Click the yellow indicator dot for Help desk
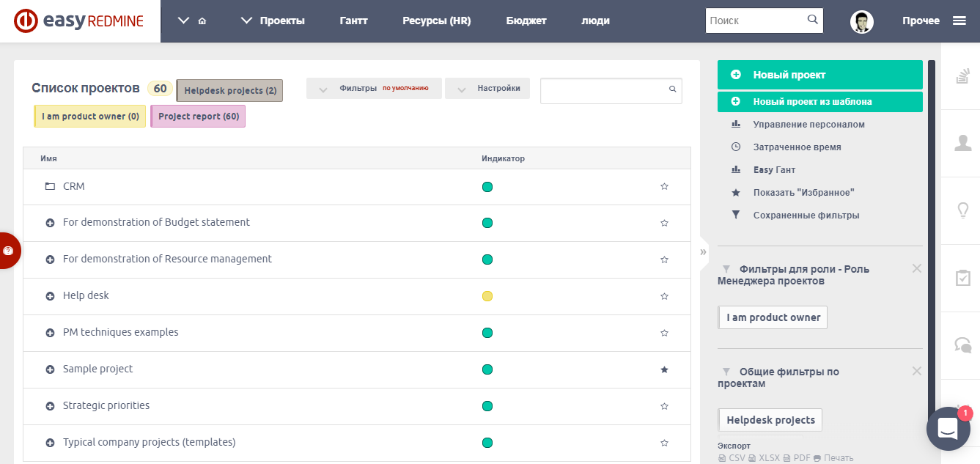This screenshot has width=980, height=464. [x=487, y=296]
